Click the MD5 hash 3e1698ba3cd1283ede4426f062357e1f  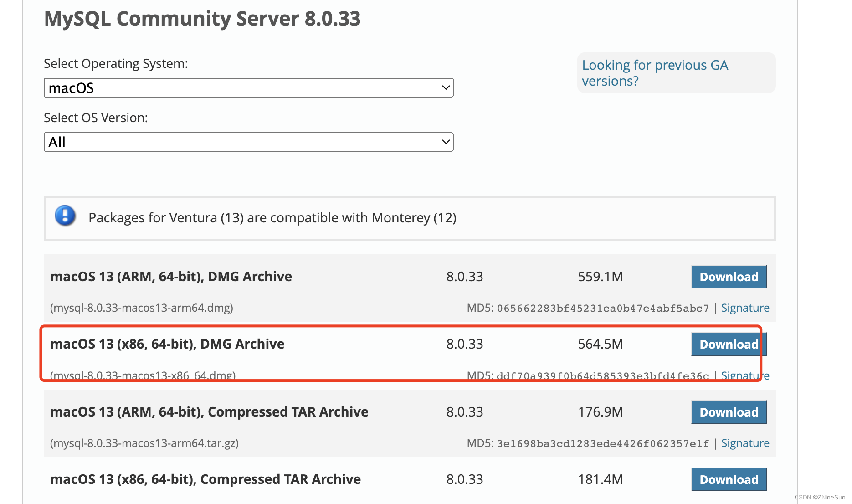pos(603,444)
